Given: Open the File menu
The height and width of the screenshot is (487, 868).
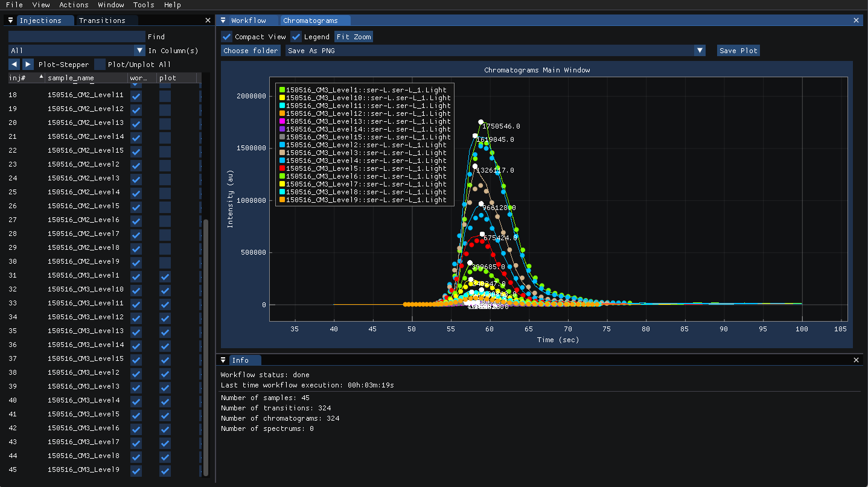Looking at the screenshot, I should pos(14,5).
